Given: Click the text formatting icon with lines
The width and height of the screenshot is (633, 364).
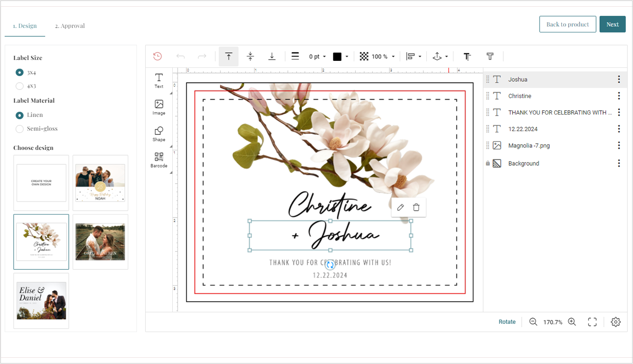Looking at the screenshot, I should click(x=467, y=57).
